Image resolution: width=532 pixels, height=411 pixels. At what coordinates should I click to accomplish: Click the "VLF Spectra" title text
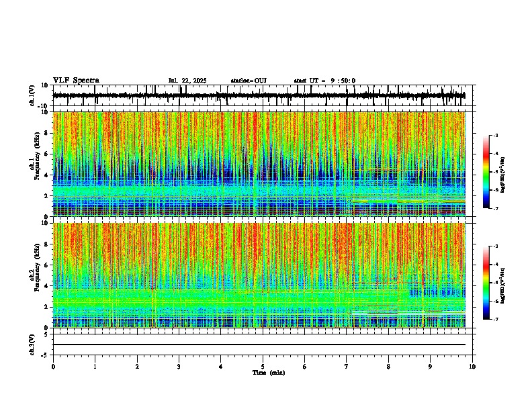[x=76, y=81]
